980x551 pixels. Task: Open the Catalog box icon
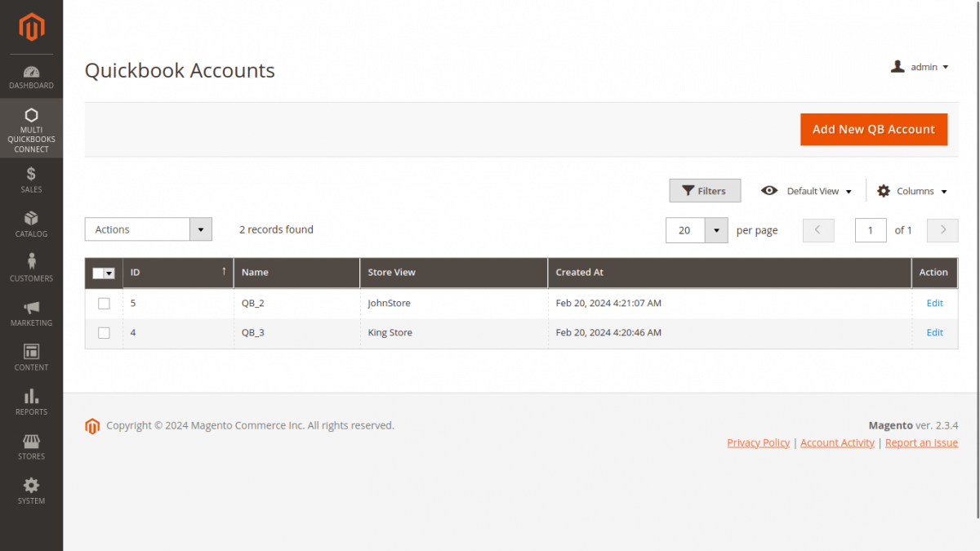point(31,218)
